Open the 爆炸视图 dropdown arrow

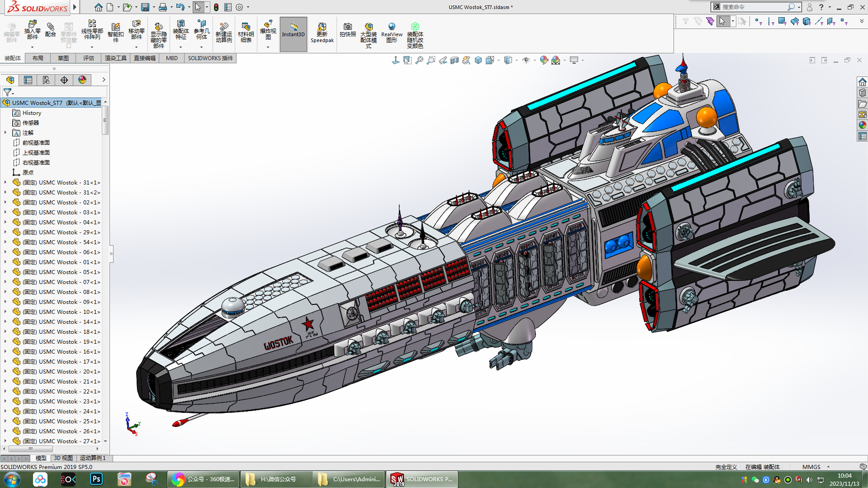pos(268,47)
